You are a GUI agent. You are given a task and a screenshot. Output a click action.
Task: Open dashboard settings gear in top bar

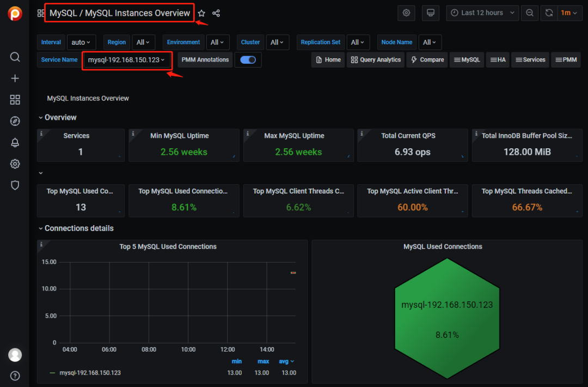[x=406, y=13]
